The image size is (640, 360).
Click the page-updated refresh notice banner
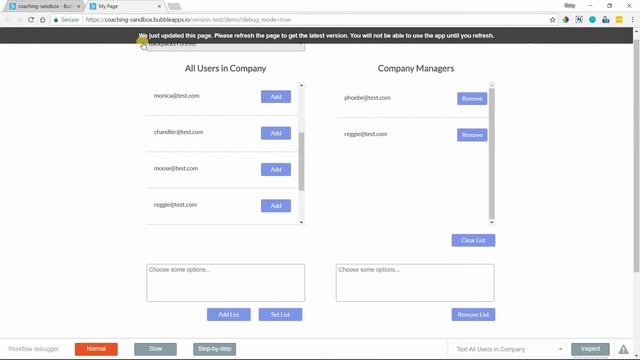click(316, 36)
